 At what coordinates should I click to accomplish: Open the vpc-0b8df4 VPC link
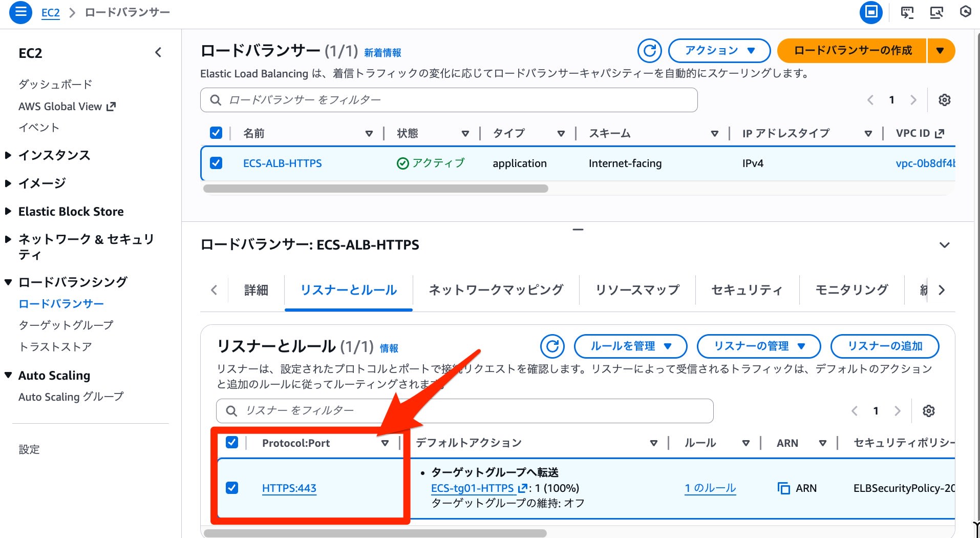(925, 163)
